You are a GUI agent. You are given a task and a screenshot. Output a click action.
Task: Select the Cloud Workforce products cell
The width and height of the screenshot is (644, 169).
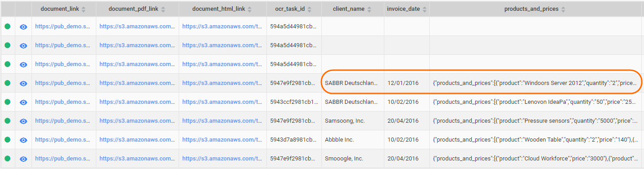536,159
